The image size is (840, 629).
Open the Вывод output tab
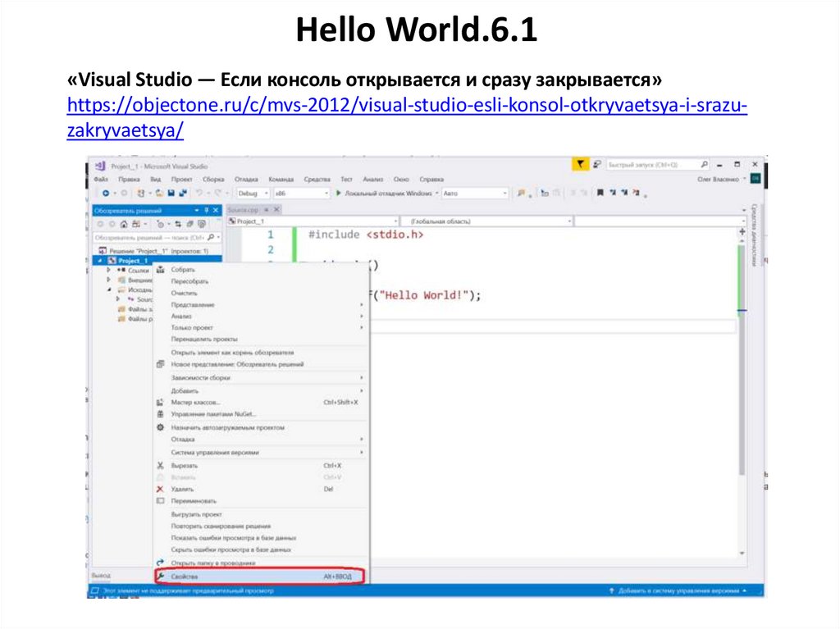101,576
